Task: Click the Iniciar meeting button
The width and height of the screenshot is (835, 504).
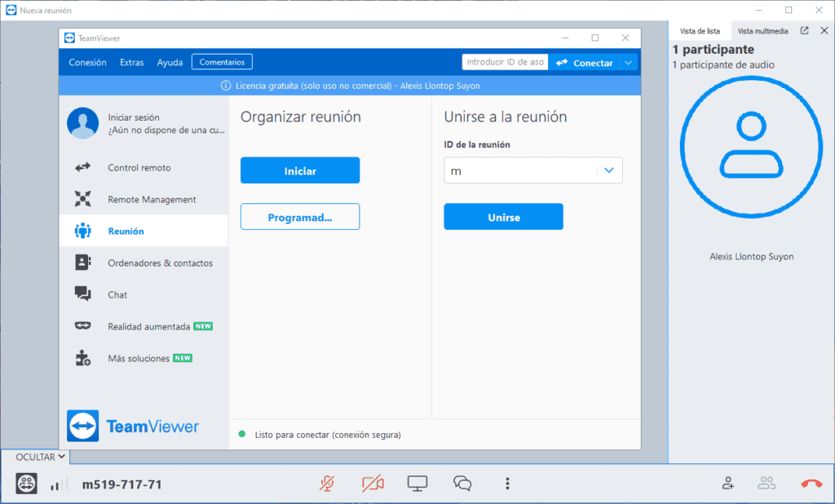Action: pos(299,171)
